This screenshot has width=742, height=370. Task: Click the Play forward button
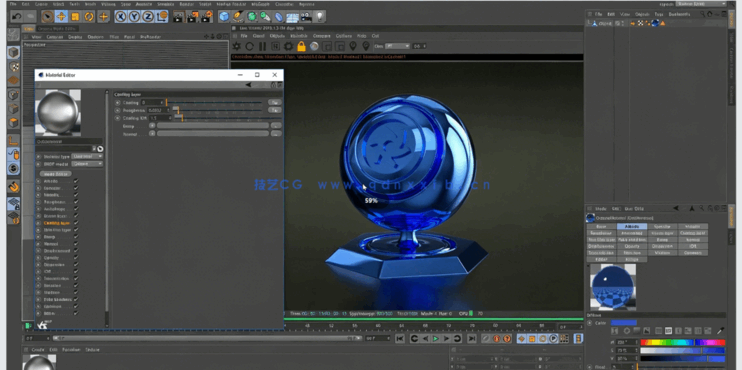pyautogui.click(x=435, y=339)
